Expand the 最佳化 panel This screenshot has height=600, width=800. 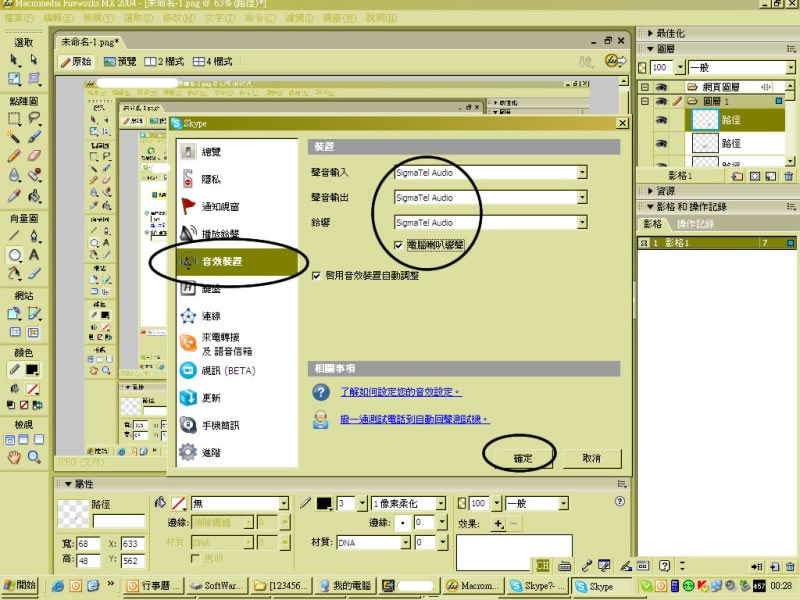coord(651,33)
